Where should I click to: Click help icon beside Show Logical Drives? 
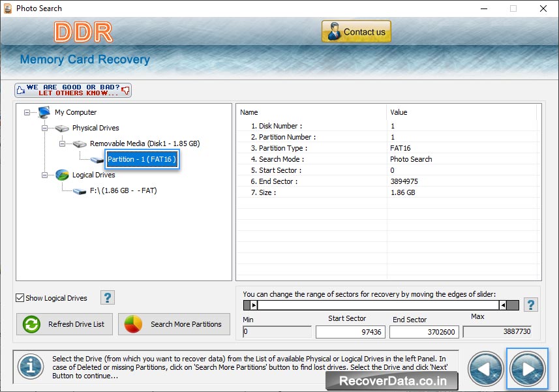click(x=108, y=297)
